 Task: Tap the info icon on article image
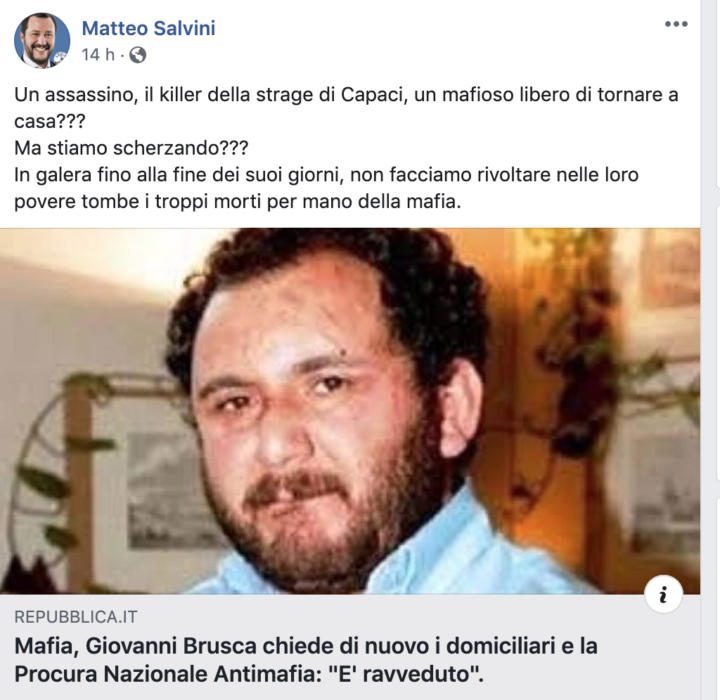[x=663, y=594]
